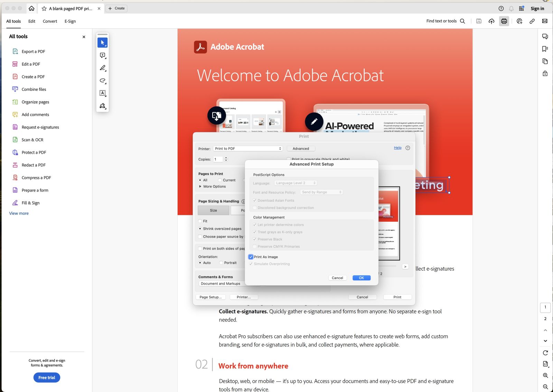The height and width of the screenshot is (392, 553).
Task: Select the text box tool
Action: [103, 93]
